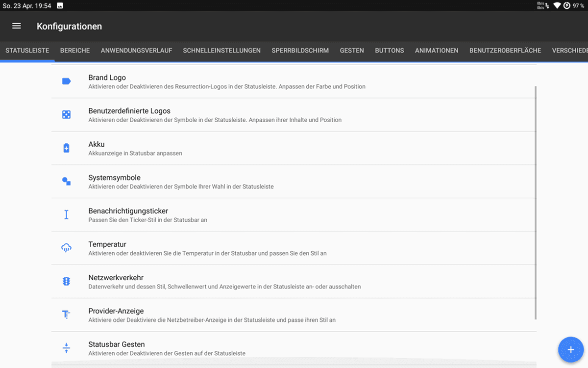Tap the vertical scrollbar of the settings list

(536, 203)
